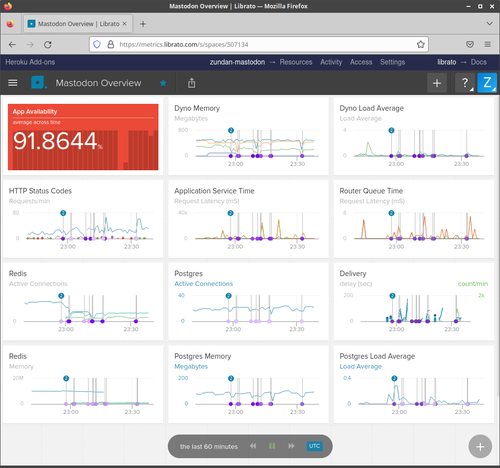Click Dyno Load Average chart title
The height and width of the screenshot is (468, 500).
coord(371,108)
